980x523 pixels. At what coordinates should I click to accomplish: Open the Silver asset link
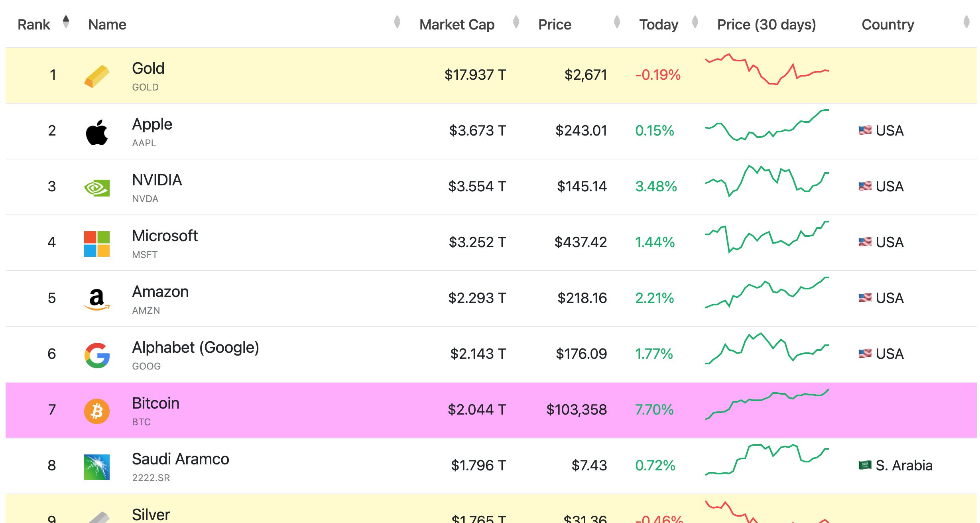151,515
